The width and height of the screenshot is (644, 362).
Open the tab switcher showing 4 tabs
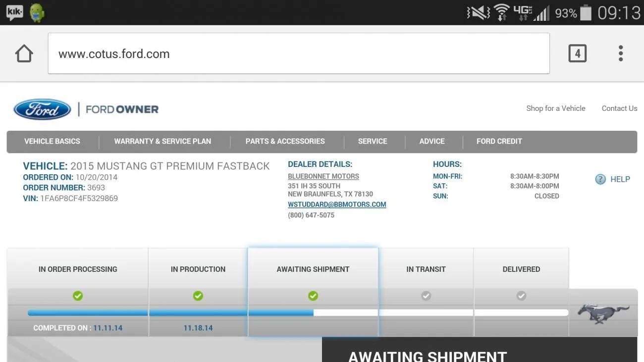pos(577,53)
